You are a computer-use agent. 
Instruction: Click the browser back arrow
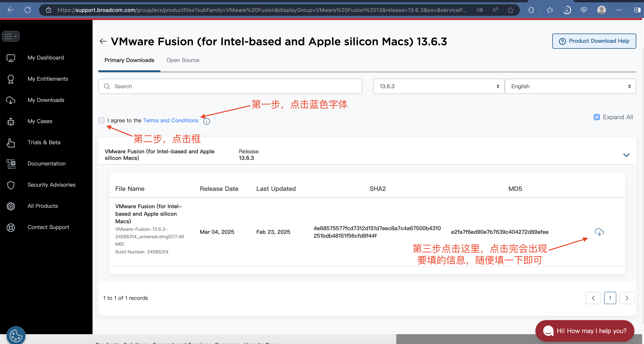[x=11, y=10]
